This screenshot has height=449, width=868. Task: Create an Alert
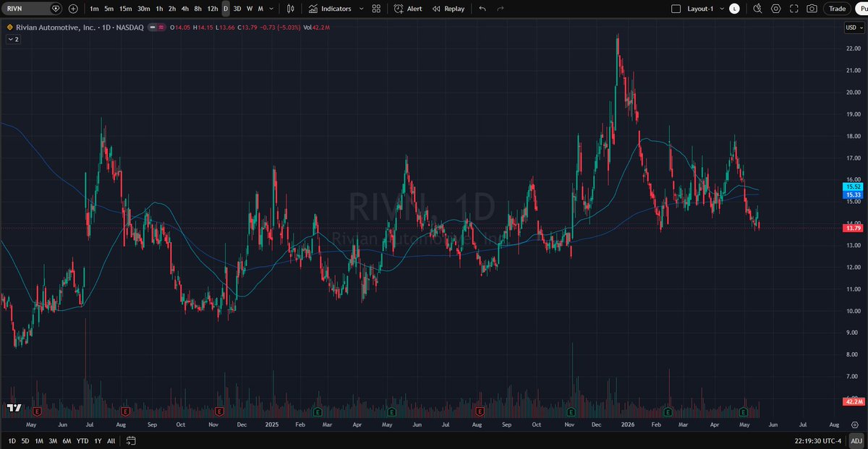(x=408, y=9)
